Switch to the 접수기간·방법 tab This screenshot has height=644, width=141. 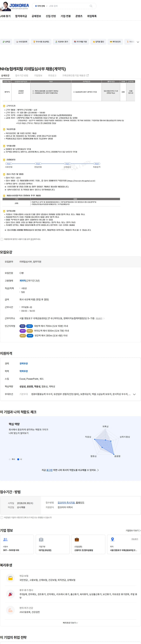[x=22, y=75]
